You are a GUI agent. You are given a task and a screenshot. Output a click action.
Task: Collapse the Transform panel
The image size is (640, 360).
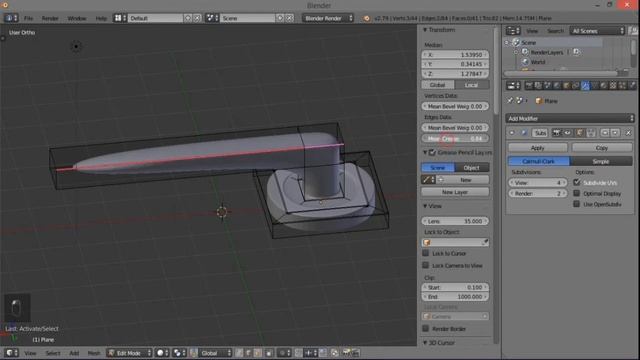[425, 30]
